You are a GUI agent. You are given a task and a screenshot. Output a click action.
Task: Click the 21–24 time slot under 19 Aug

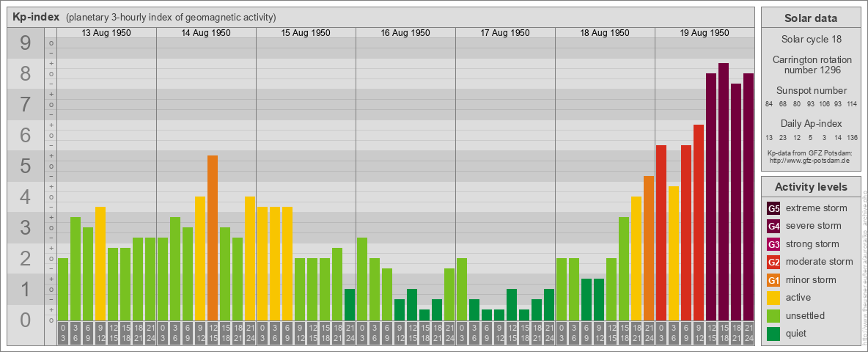(749, 334)
